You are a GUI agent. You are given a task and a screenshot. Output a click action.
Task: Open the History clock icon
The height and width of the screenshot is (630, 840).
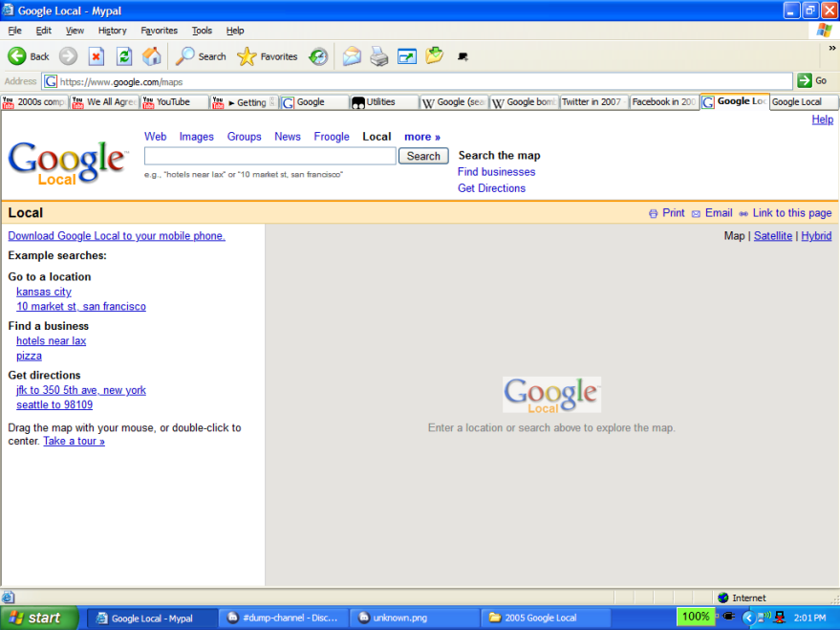tap(318, 56)
